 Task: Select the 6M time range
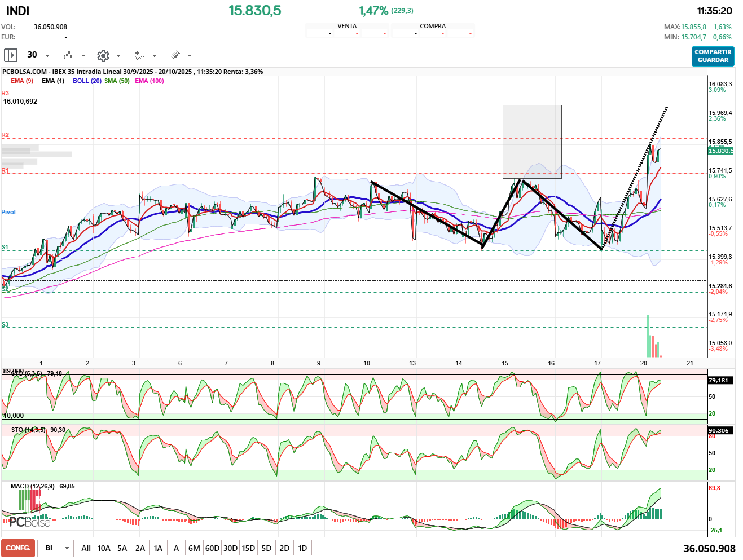[194, 548]
